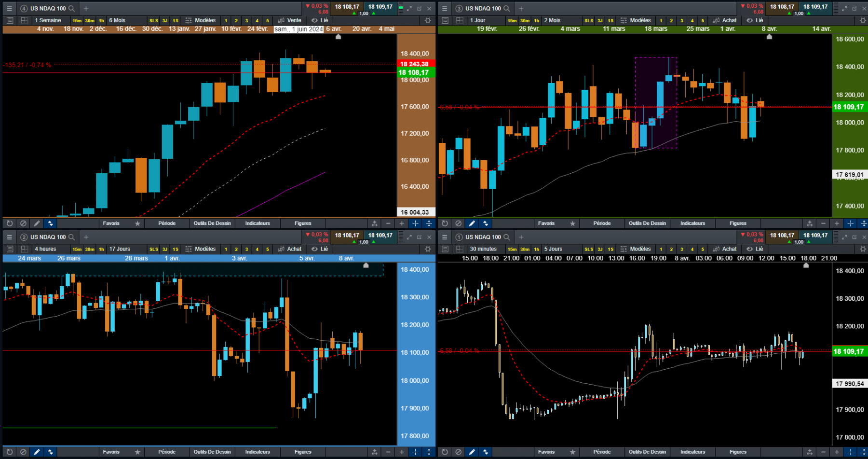The image size is (868, 459).
Task: Open Figures menu in chart 1 bottom bar
Action: 738,452
